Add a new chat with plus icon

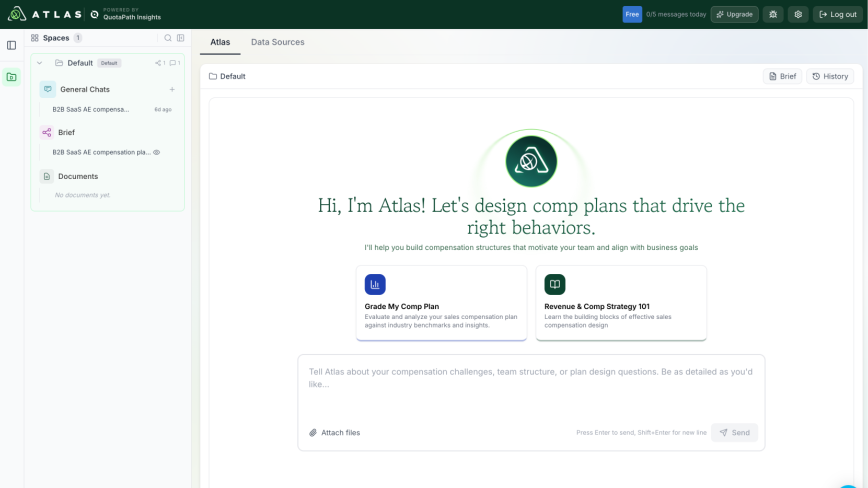click(x=172, y=89)
